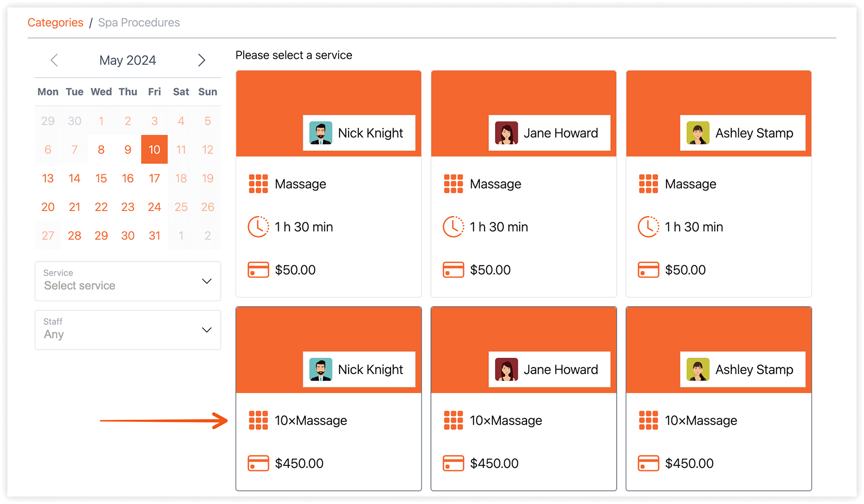The width and height of the screenshot is (864, 504).
Task: Pick May 22 on the calendar
Action: (101, 207)
